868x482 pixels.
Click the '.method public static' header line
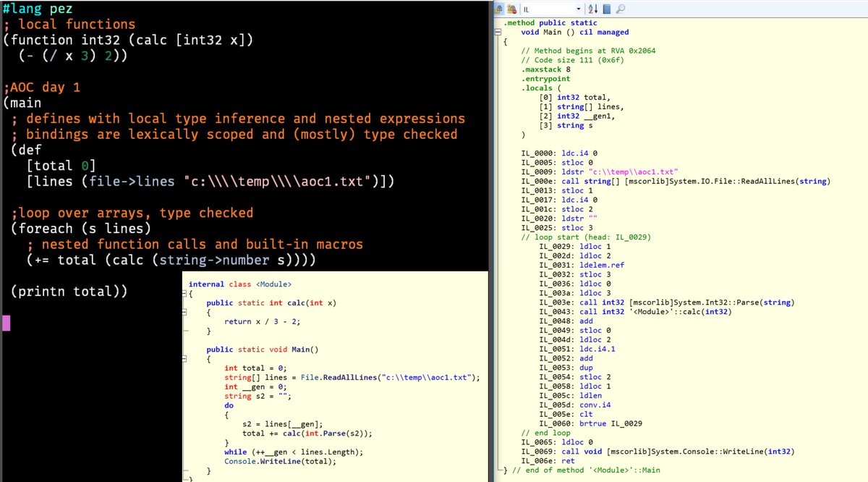[550, 23]
